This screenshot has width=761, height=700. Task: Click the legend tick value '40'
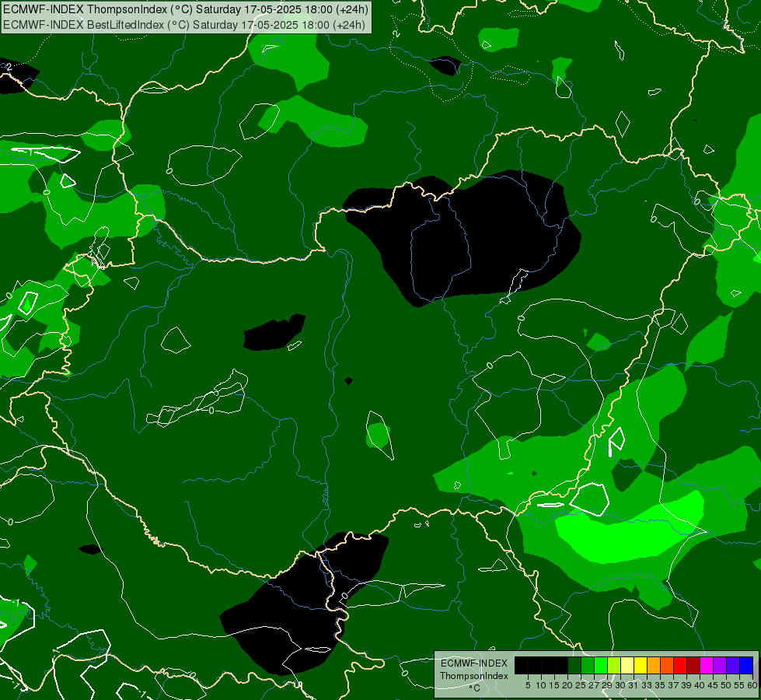700,685
